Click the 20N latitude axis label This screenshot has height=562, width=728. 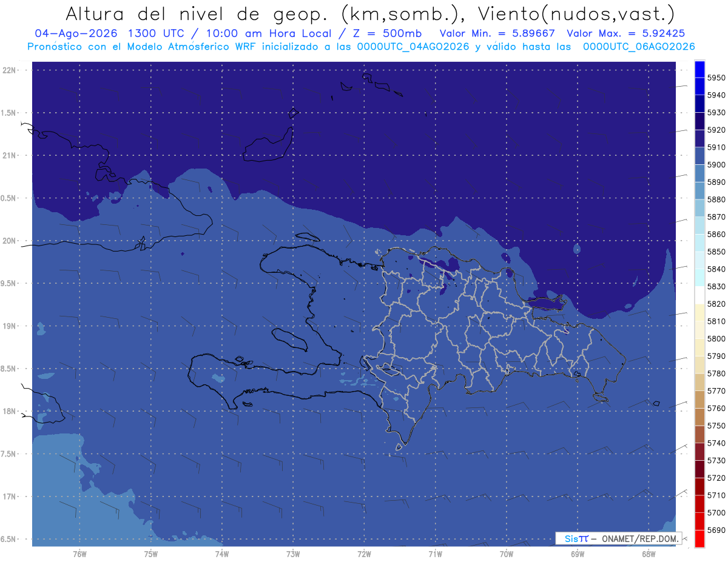pyautogui.click(x=10, y=241)
